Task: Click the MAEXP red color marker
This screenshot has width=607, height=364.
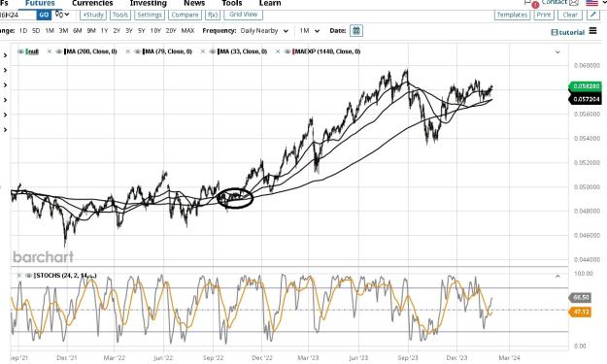Action: pos(293,51)
